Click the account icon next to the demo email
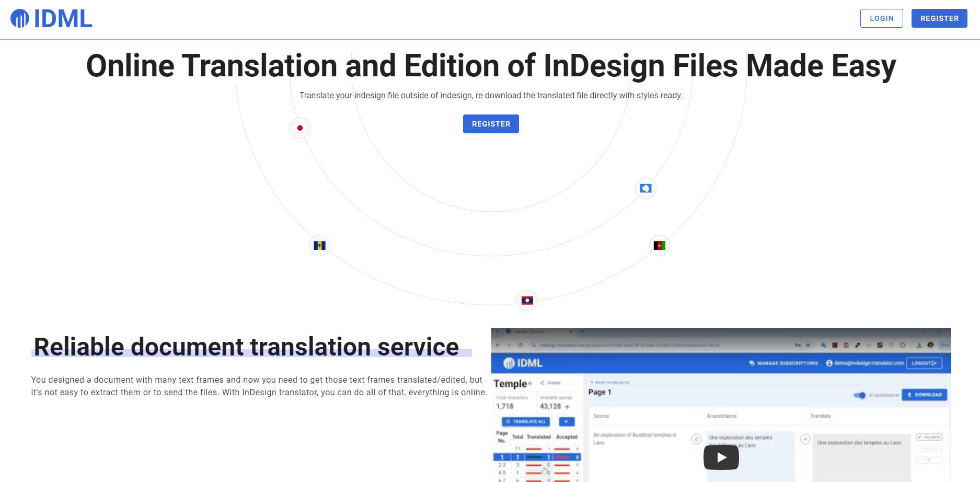 pyautogui.click(x=829, y=363)
